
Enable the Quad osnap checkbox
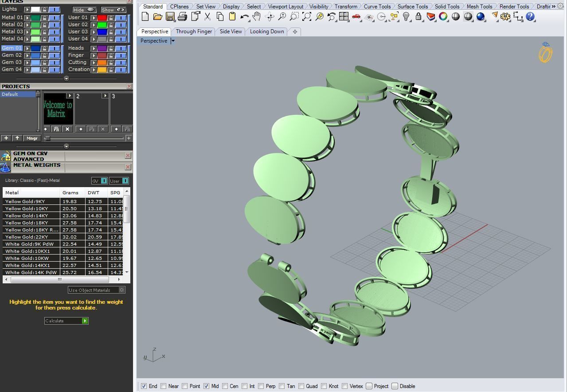pos(301,386)
